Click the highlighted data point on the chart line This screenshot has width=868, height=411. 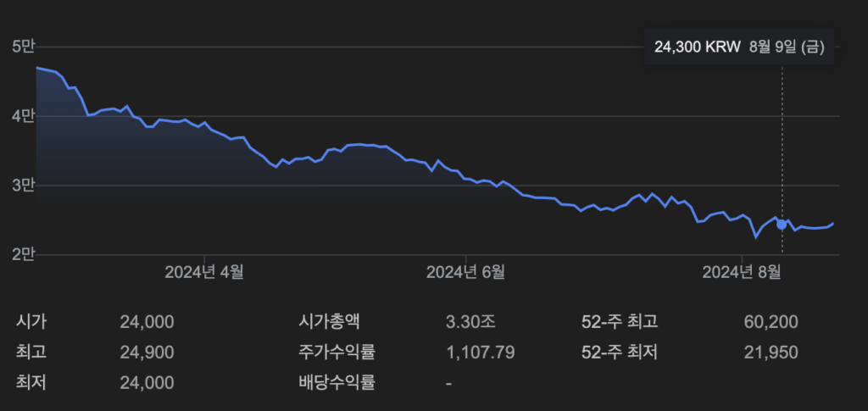click(x=782, y=225)
